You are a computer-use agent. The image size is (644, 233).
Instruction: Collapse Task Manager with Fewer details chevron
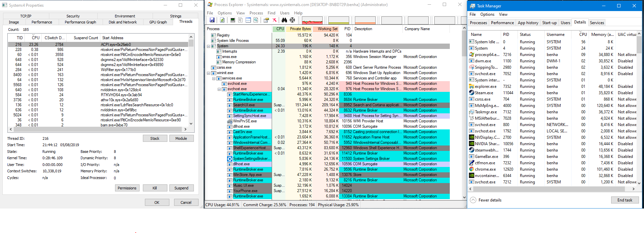coord(473,200)
